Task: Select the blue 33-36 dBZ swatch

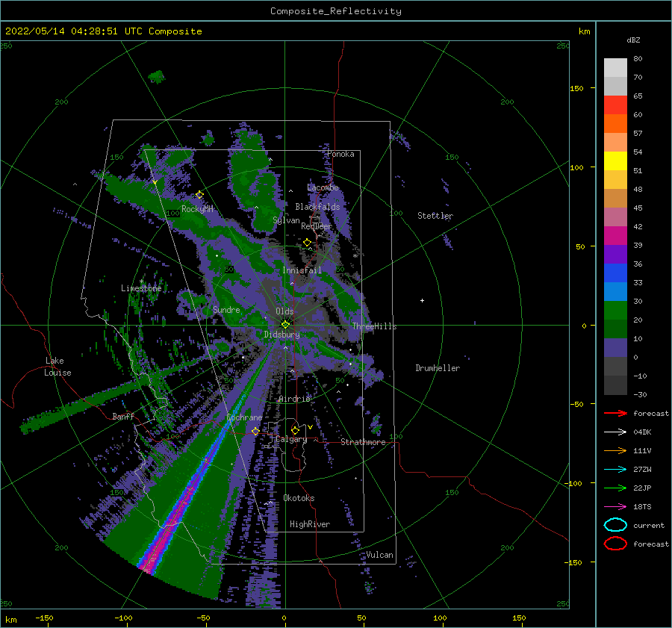Action: [615, 273]
